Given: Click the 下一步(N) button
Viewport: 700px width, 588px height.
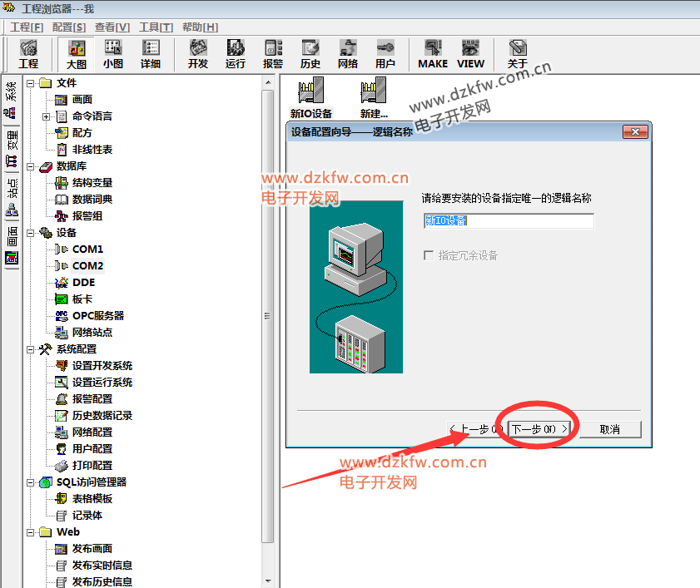Looking at the screenshot, I should click(x=539, y=429).
